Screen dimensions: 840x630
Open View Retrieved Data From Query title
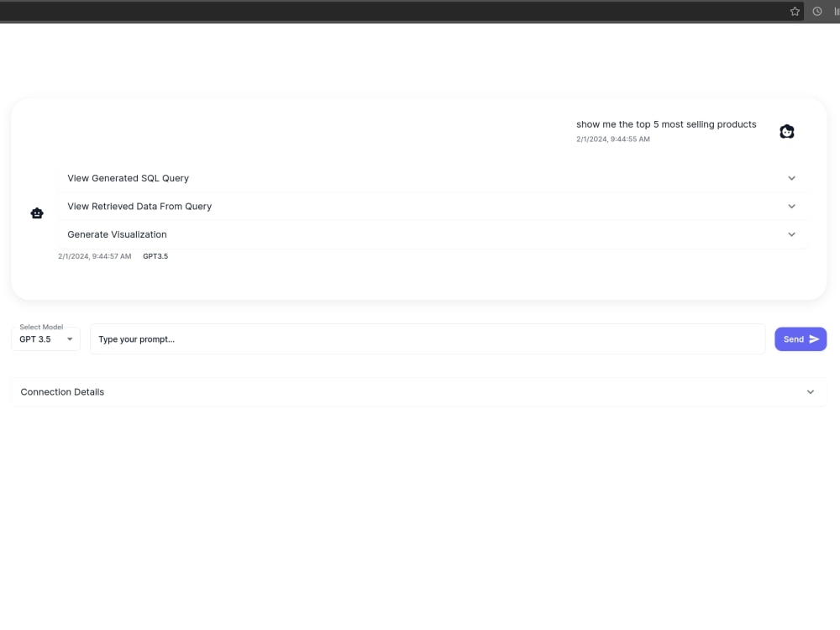tap(139, 207)
